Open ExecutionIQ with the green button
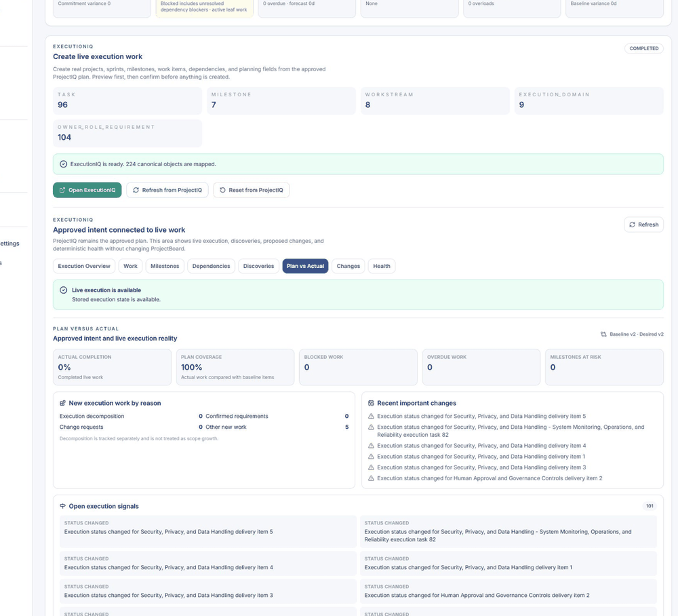This screenshot has width=678, height=616. point(87,190)
